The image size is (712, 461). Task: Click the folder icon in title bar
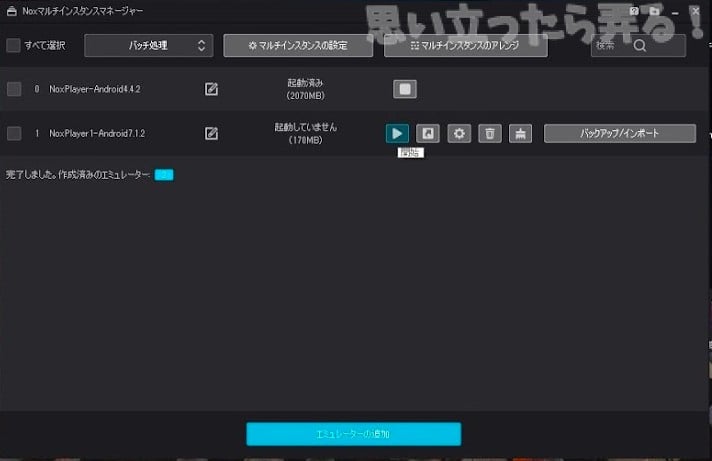pos(654,11)
